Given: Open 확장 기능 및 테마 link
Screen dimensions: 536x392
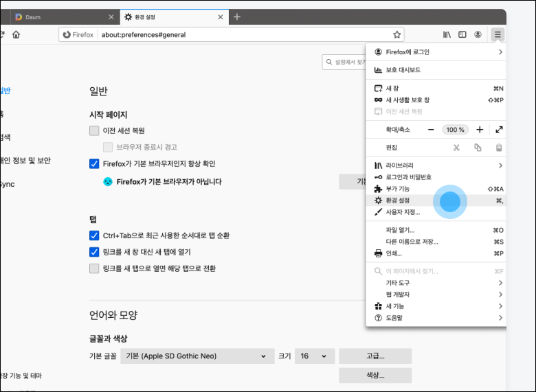Looking at the screenshot, I should 21,376.
